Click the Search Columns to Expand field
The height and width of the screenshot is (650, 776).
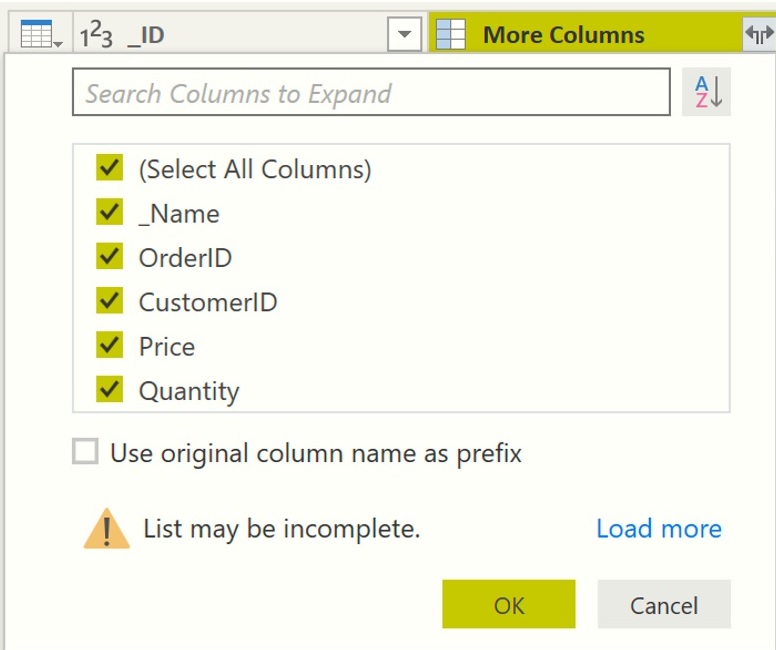click(x=370, y=93)
